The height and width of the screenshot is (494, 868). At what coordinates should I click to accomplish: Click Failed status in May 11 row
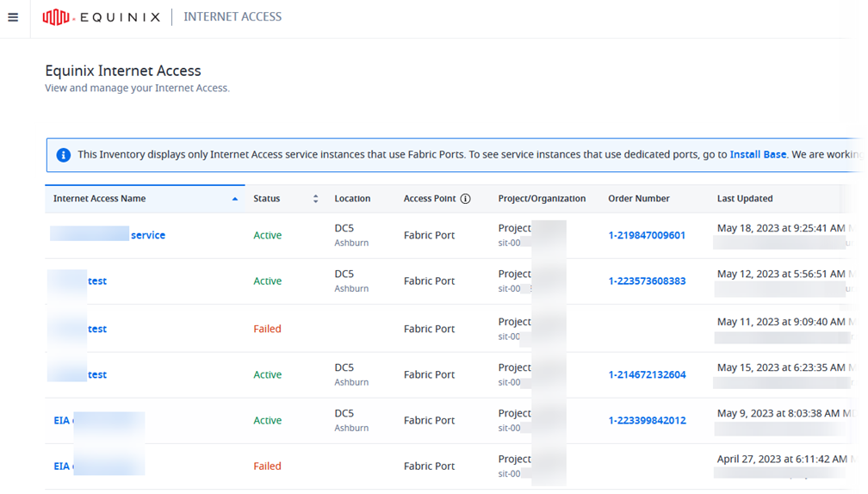pyautogui.click(x=267, y=329)
